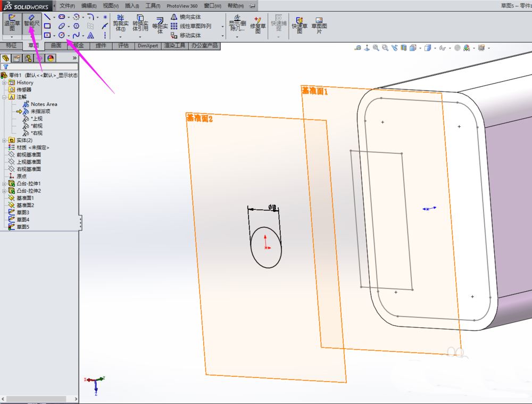This screenshot has height=404, width=532.
Task: Select the Polygon sketch tool
Action: [x=76, y=26]
